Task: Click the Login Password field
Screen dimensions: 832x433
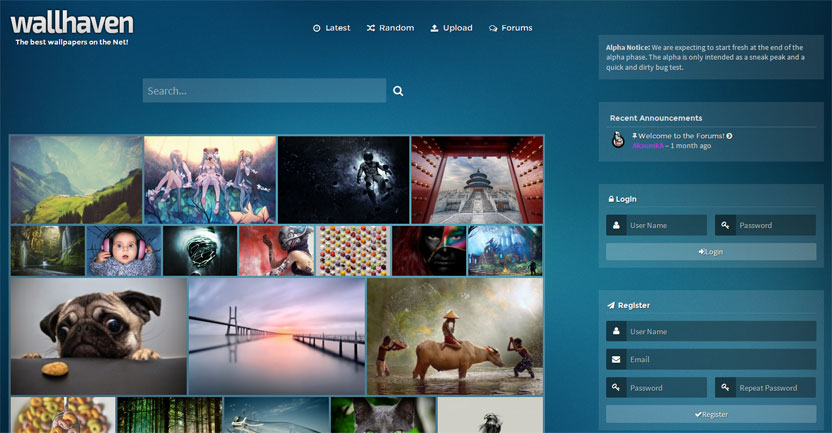Action: pyautogui.click(x=775, y=226)
